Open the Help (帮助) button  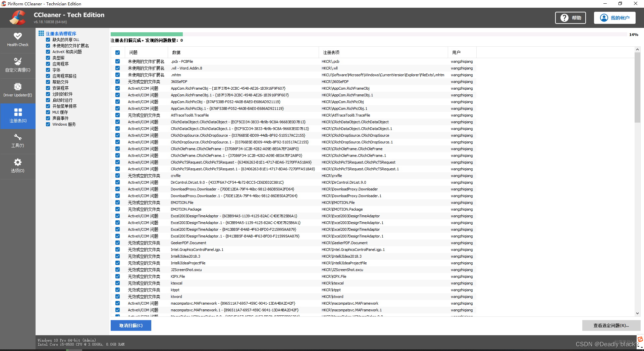[571, 18]
